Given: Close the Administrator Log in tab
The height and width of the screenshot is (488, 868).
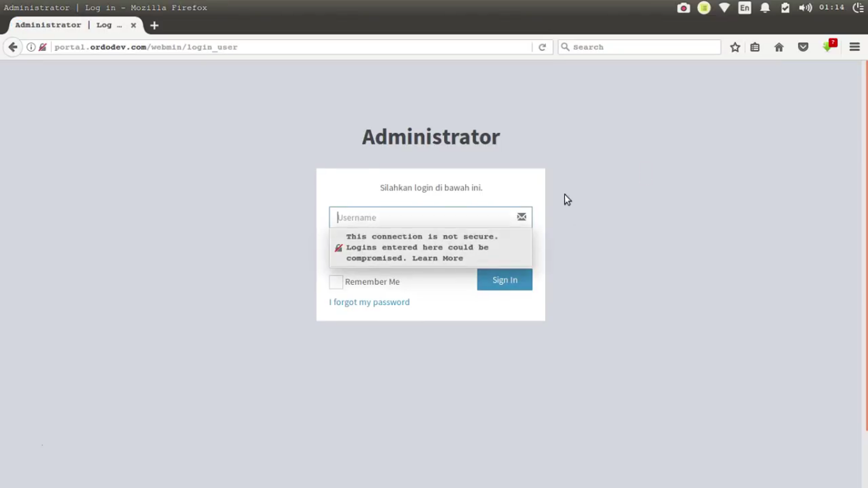Looking at the screenshot, I should [133, 25].
